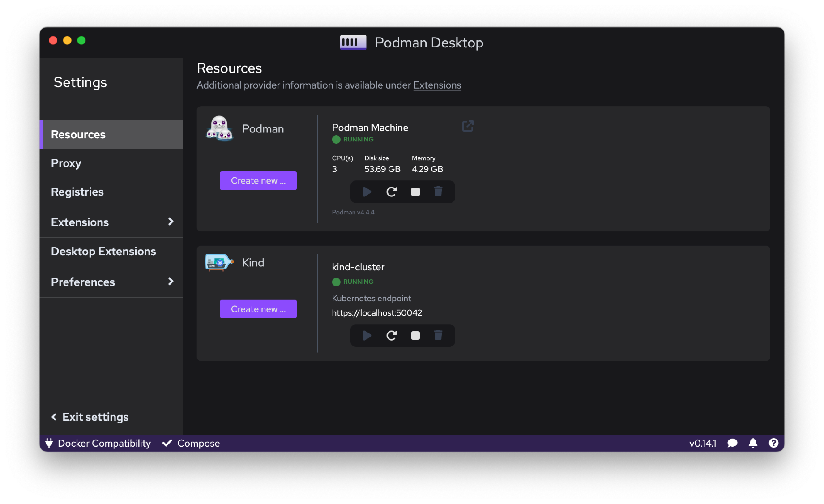824x504 pixels.
Task: Open the Registries settings
Action: click(111, 192)
